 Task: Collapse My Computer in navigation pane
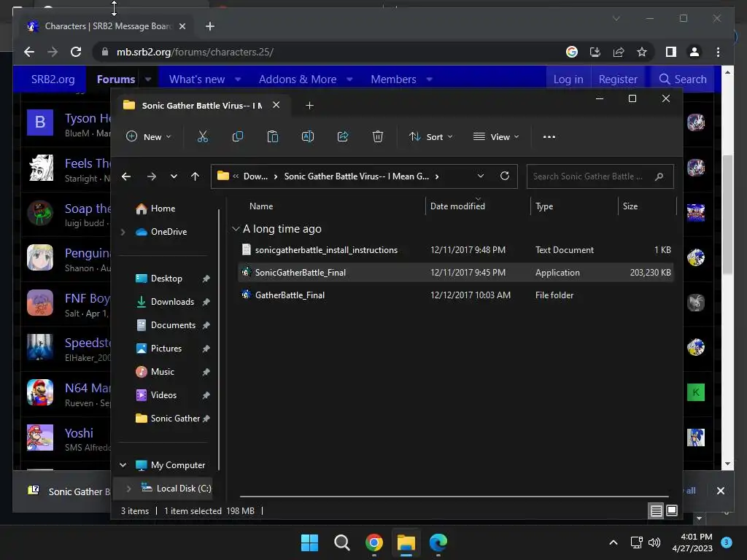123,464
